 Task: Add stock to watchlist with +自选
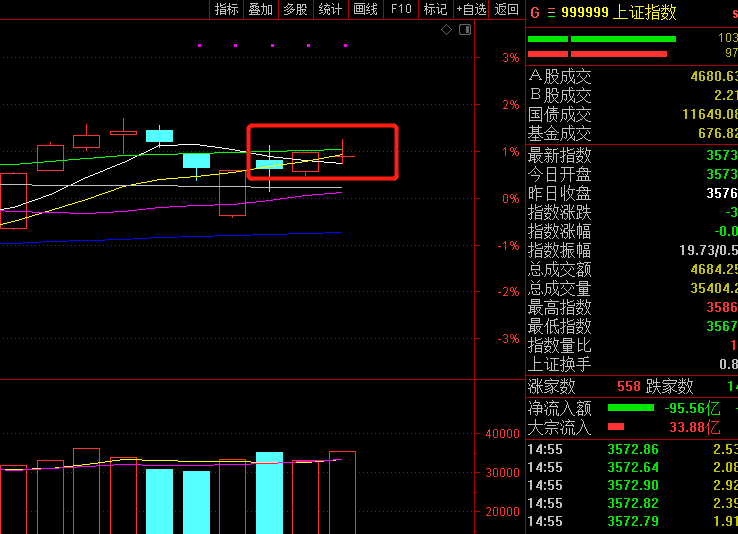point(471,9)
